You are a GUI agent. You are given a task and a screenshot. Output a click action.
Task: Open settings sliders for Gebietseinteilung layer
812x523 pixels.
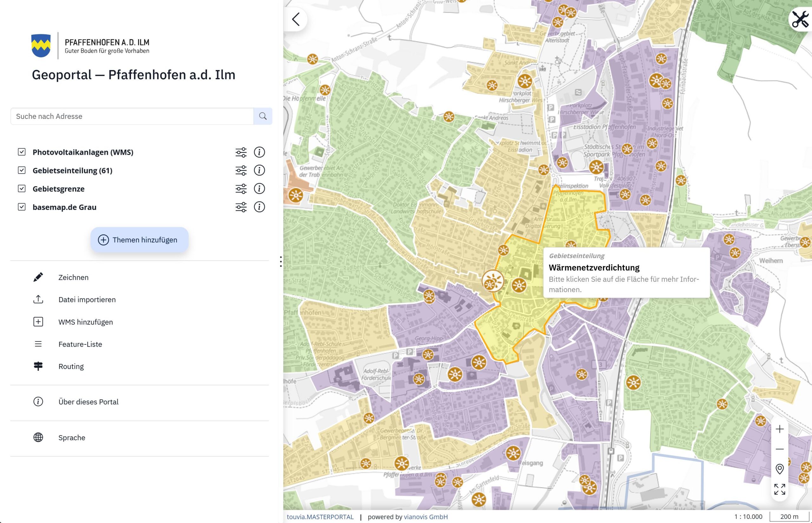click(241, 171)
